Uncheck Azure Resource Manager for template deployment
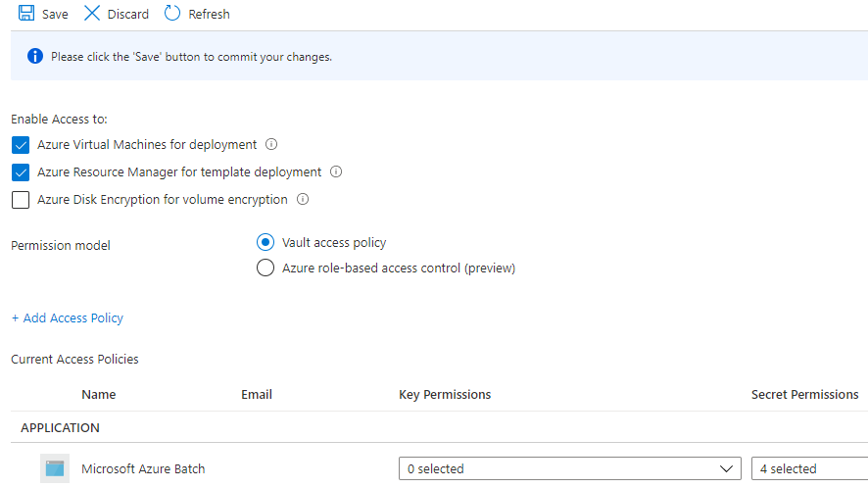The width and height of the screenshot is (868, 488). pos(21,172)
